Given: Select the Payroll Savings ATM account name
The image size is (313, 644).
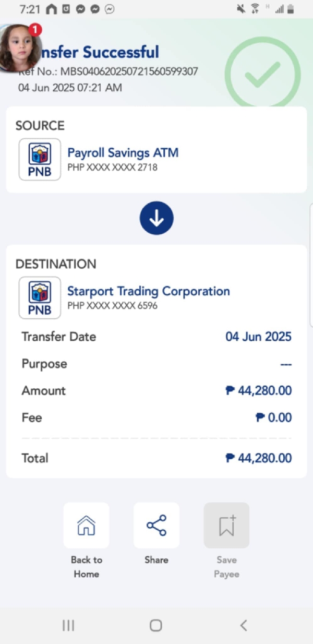Looking at the screenshot, I should (123, 153).
